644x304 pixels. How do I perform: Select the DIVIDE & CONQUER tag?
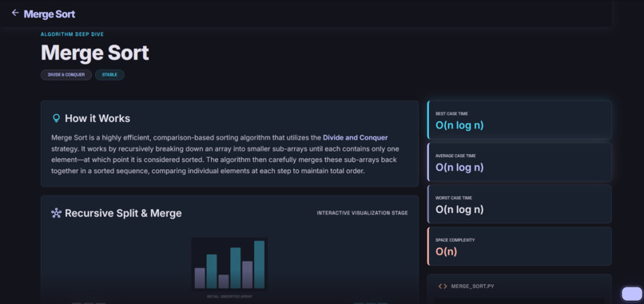click(66, 75)
